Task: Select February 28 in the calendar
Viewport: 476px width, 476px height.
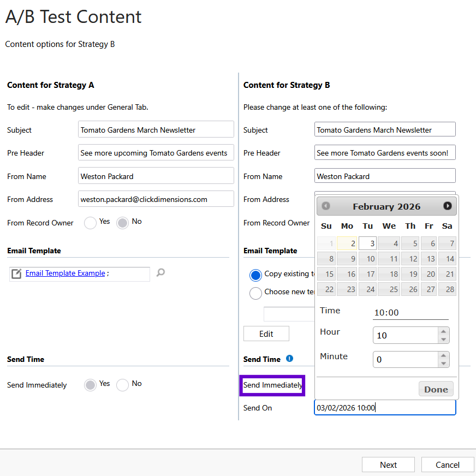Action: [x=447, y=289]
